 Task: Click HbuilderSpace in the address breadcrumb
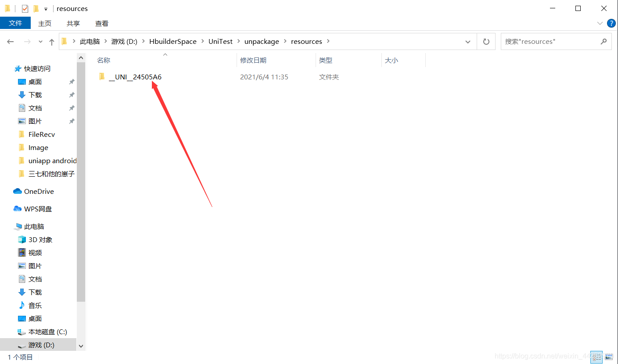click(173, 41)
